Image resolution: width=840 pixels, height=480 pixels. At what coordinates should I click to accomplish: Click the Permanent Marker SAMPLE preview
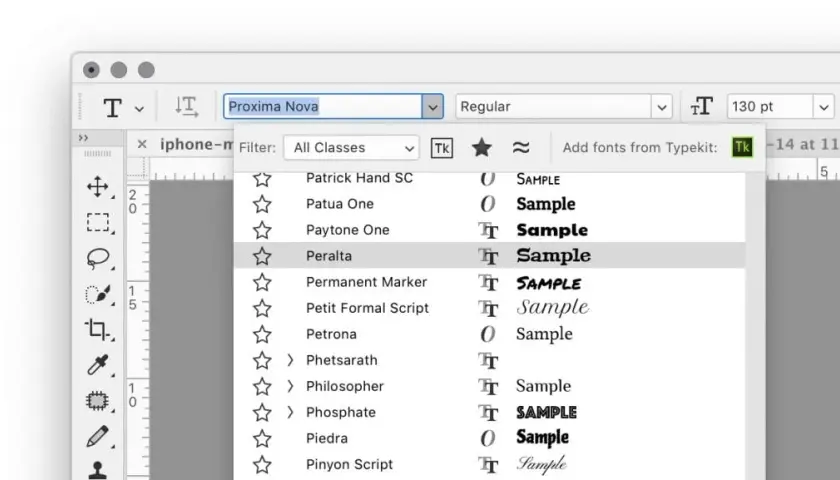coord(549,283)
